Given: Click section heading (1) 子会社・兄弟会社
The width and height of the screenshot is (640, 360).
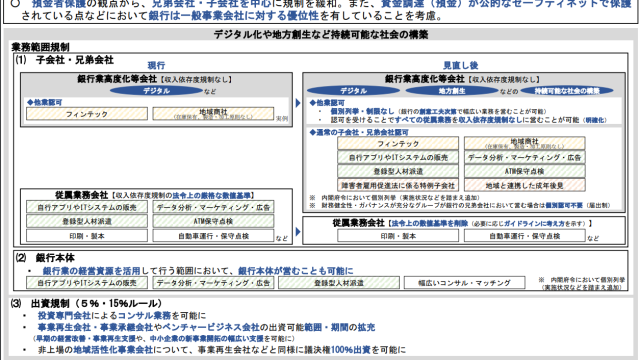Looking at the screenshot, I should pos(64,60).
